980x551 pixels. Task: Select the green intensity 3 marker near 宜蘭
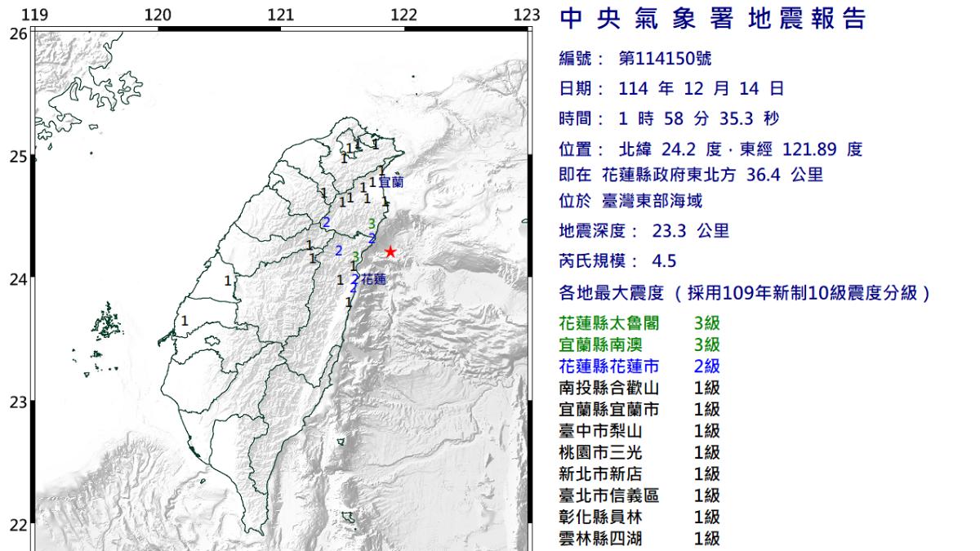click(371, 224)
